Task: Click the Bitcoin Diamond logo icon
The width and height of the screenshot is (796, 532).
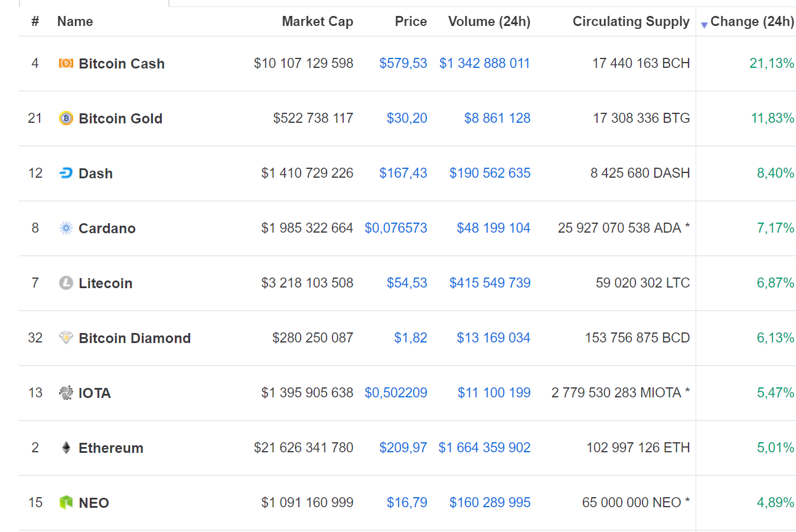Action: [x=66, y=338]
